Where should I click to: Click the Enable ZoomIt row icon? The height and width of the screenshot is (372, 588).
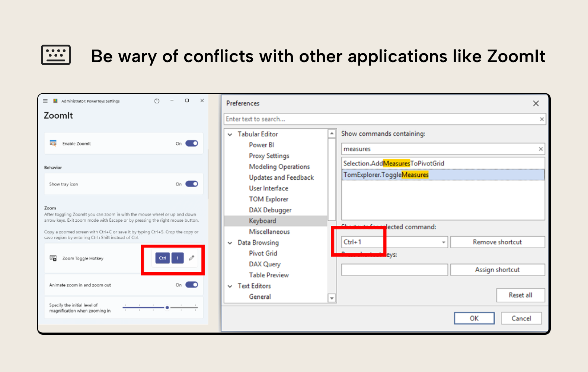coord(53,143)
